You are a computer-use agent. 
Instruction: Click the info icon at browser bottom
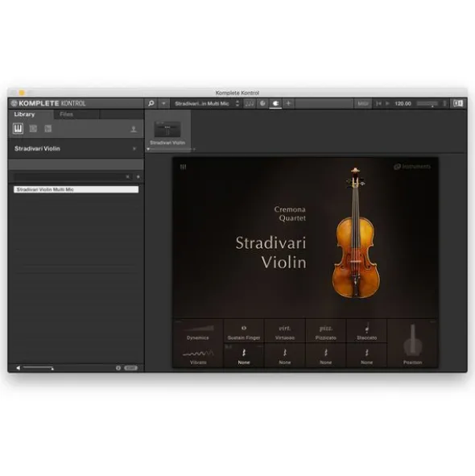[118, 368]
